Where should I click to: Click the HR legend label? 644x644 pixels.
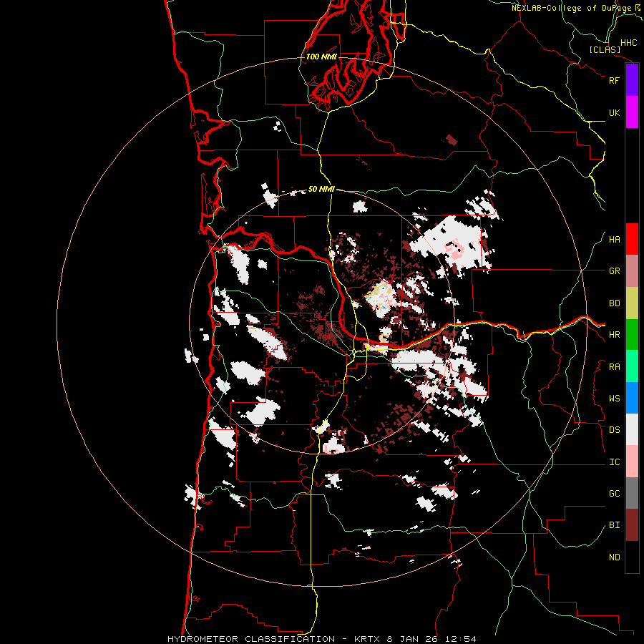point(614,335)
